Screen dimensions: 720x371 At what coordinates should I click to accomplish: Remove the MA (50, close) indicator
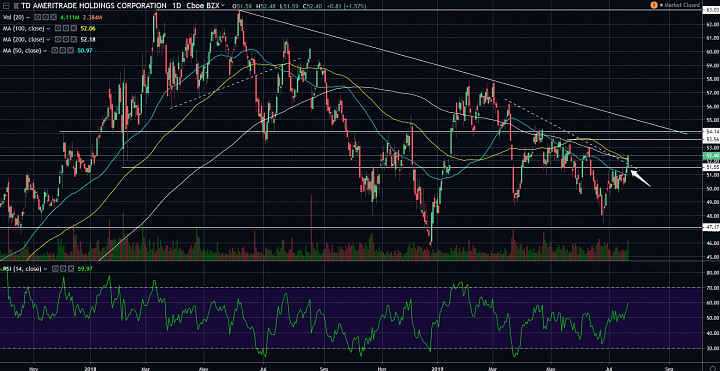coord(70,50)
